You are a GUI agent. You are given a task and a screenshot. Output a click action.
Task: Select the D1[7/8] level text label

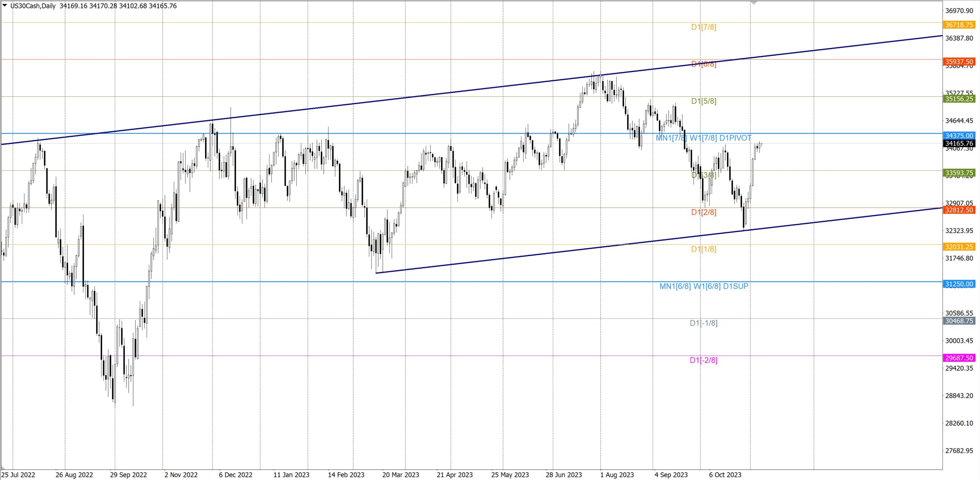(x=703, y=27)
